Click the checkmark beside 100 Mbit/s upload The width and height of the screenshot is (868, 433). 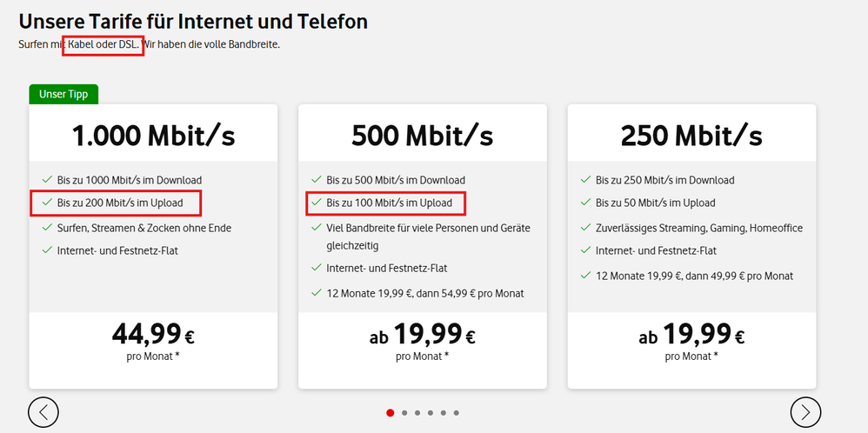315,203
